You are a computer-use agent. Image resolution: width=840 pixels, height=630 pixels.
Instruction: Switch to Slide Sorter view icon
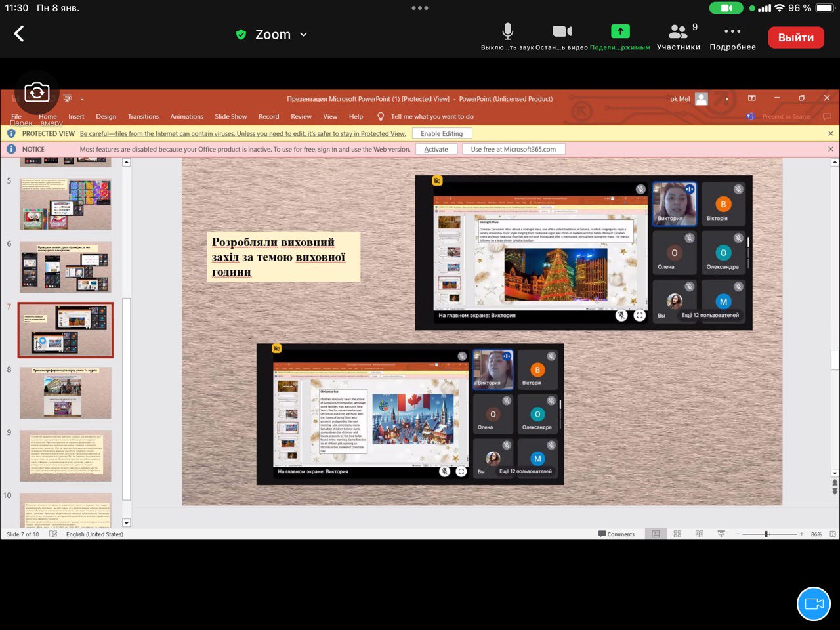click(677, 534)
